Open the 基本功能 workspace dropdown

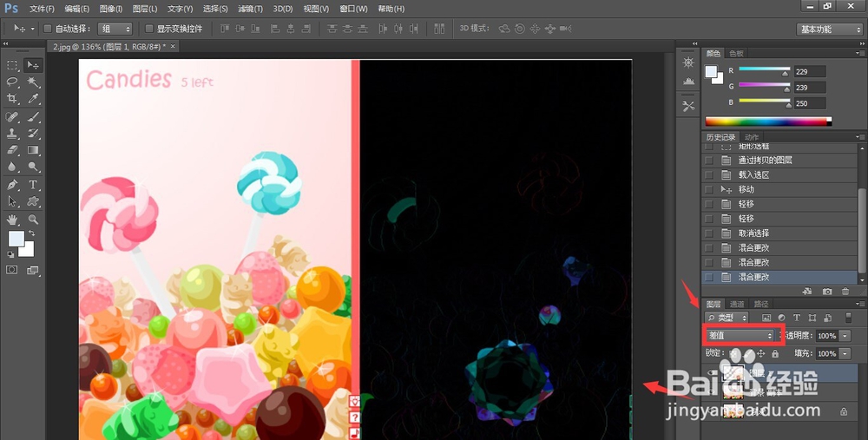coord(829,30)
